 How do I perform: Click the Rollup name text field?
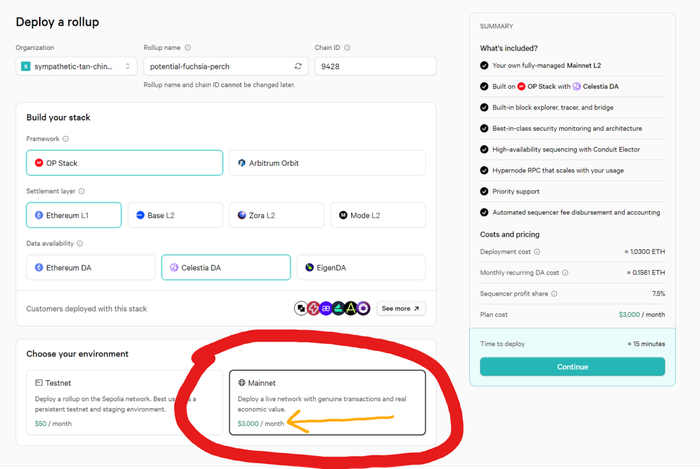(x=213, y=66)
